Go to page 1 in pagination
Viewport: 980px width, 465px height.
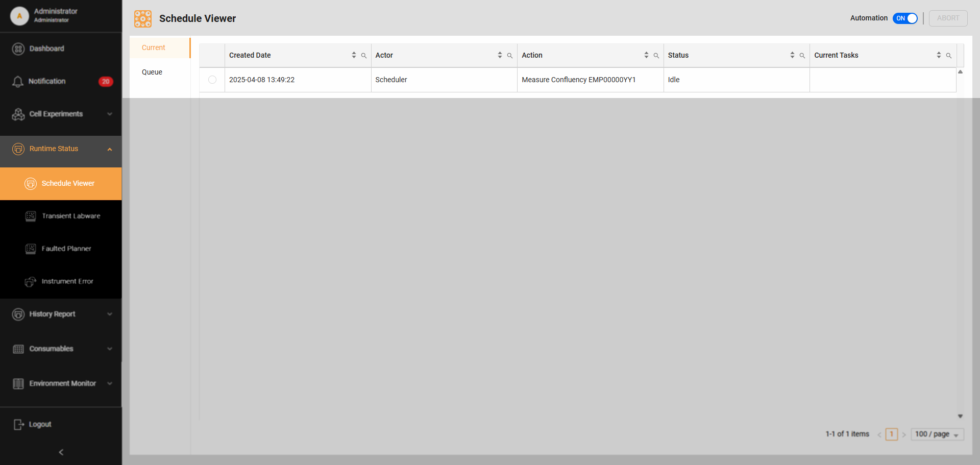(891, 434)
